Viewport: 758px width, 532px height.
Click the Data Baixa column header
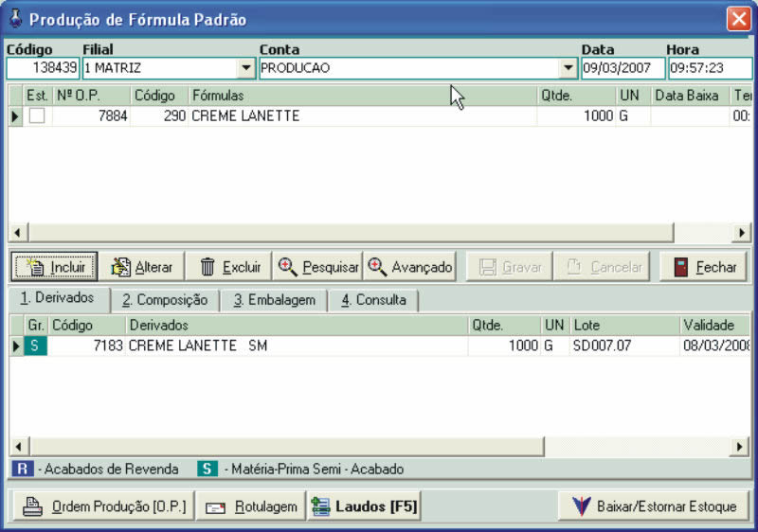[690, 96]
